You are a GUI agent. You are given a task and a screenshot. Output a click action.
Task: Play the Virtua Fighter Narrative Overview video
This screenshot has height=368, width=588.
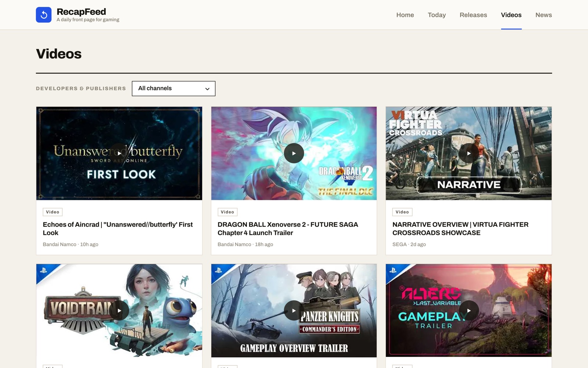click(x=469, y=153)
